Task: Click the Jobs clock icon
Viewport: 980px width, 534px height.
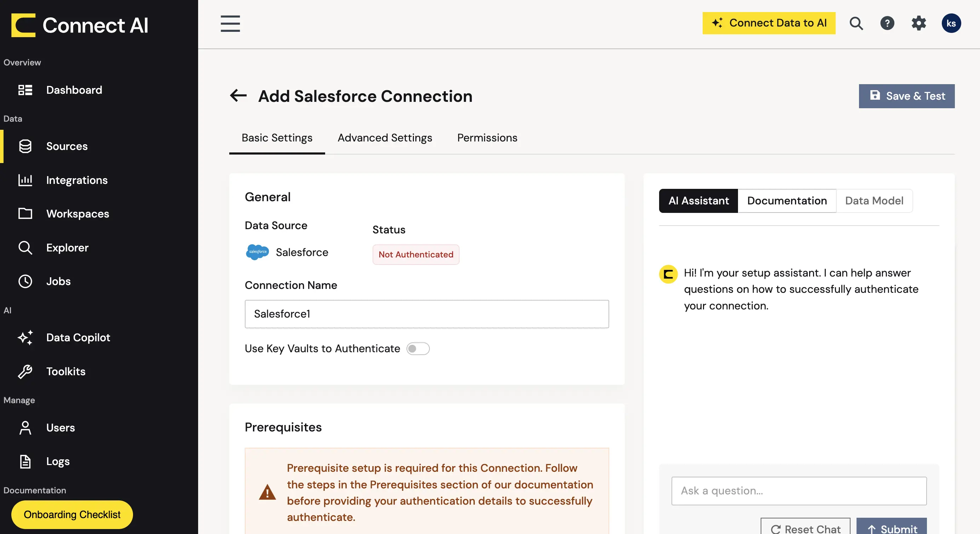Action: [25, 281]
